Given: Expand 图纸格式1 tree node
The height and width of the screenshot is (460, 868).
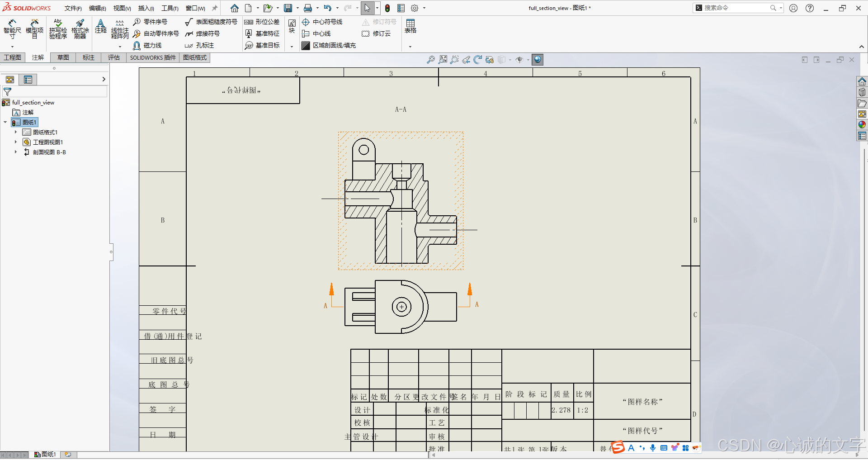Looking at the screenshot, I should [16, 132].
